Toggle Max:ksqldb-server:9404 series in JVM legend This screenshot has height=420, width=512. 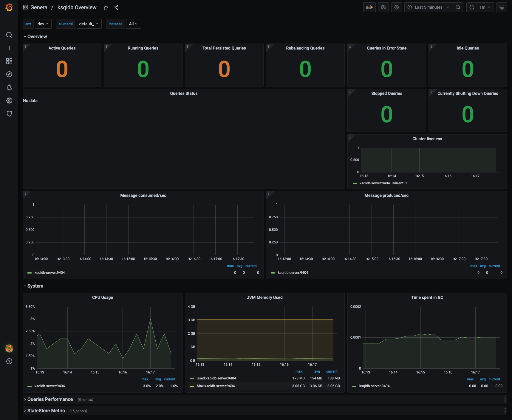216,386
